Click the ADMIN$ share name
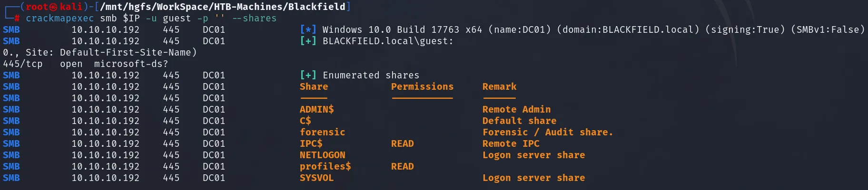Image resolution: width=868 pixels, height=190 pixels. [317, 109]
